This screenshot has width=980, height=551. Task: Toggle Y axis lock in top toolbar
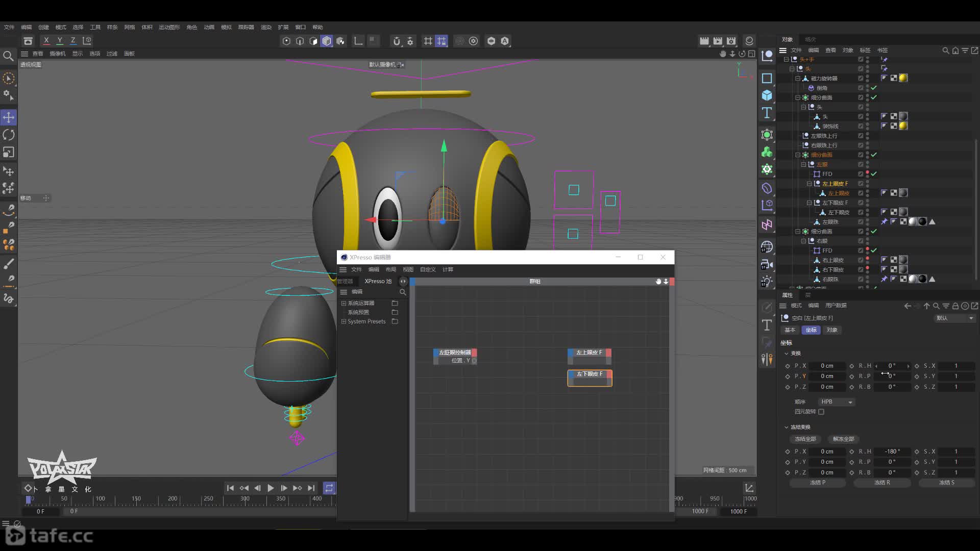(60, 41)
